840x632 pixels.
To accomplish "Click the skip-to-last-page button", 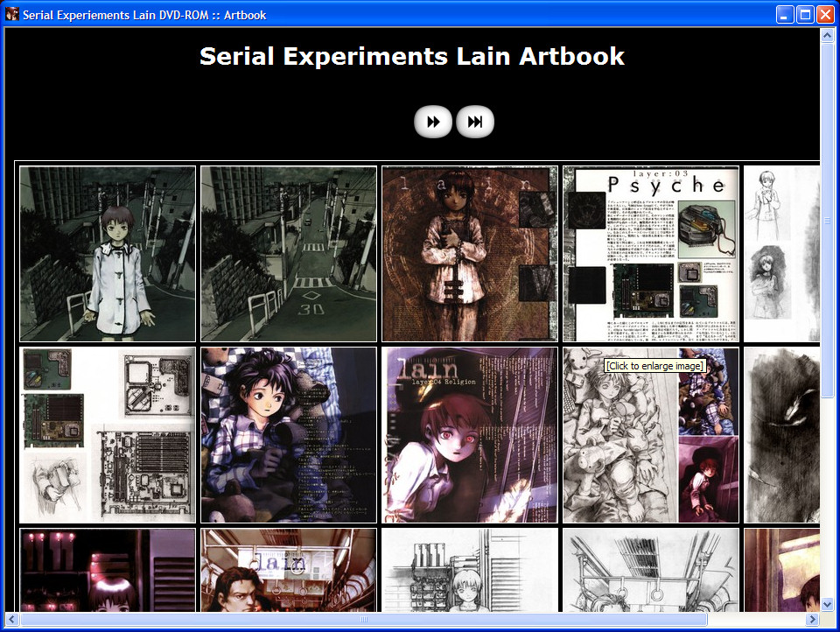I will pyautogui.click(x=475, y=123).
